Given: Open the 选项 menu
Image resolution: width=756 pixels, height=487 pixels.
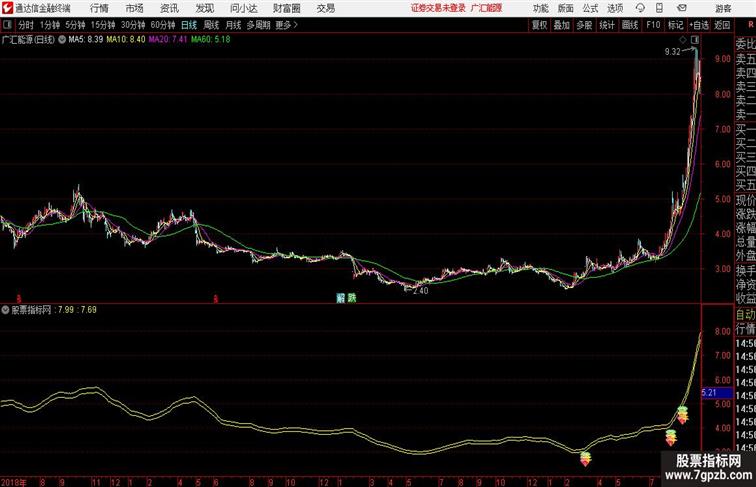Looking at the screenshot, I should [615, 8].
